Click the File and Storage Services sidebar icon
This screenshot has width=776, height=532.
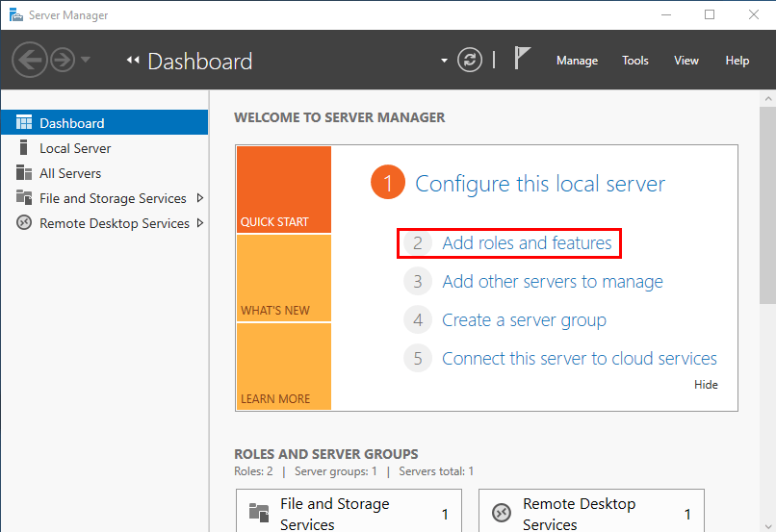[x=24, y=197]
